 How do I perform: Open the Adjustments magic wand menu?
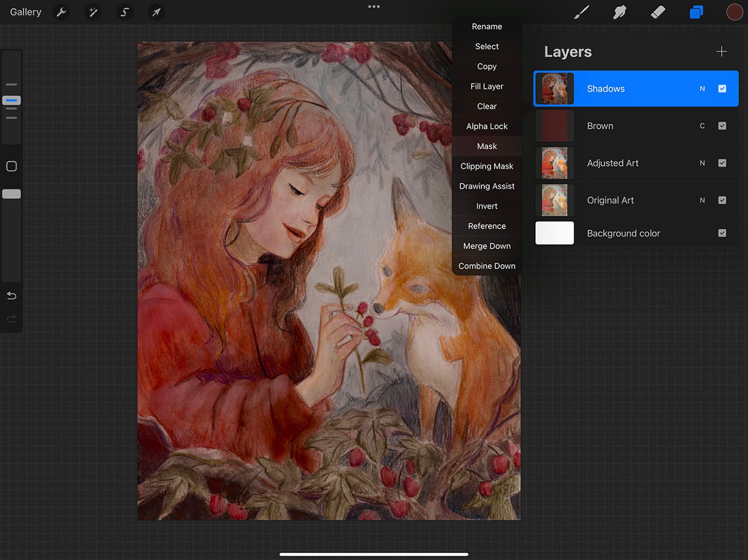tap(93, 12)
